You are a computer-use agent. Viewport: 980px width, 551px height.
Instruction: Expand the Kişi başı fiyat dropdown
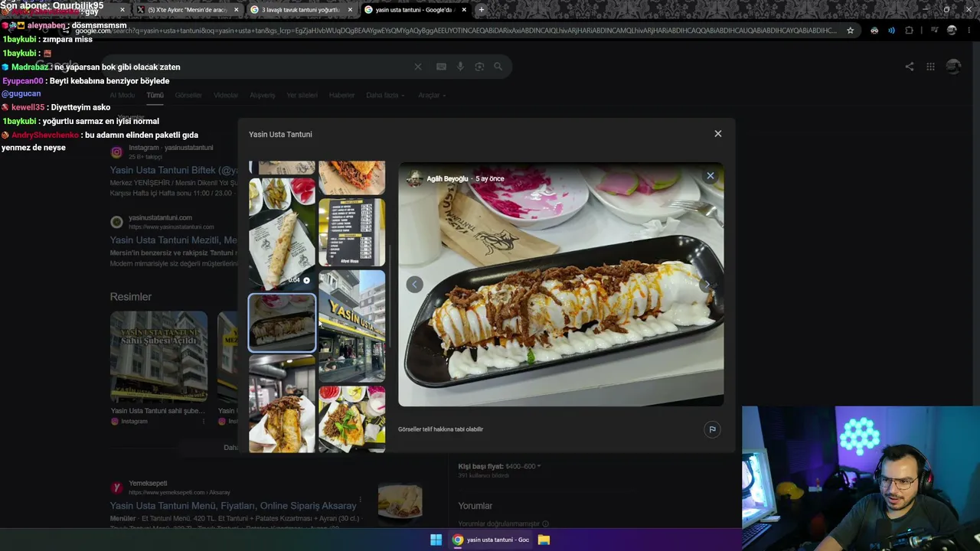point(499,466)
